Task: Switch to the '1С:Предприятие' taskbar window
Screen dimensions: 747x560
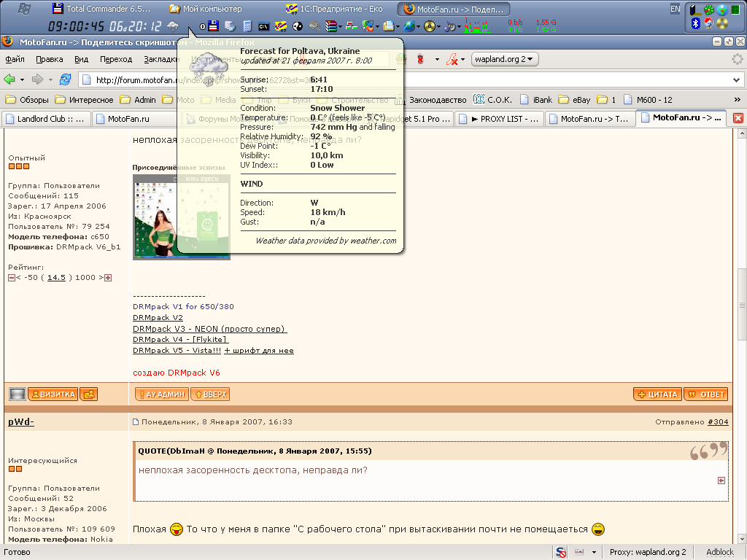Action: (x=334, y=9)
